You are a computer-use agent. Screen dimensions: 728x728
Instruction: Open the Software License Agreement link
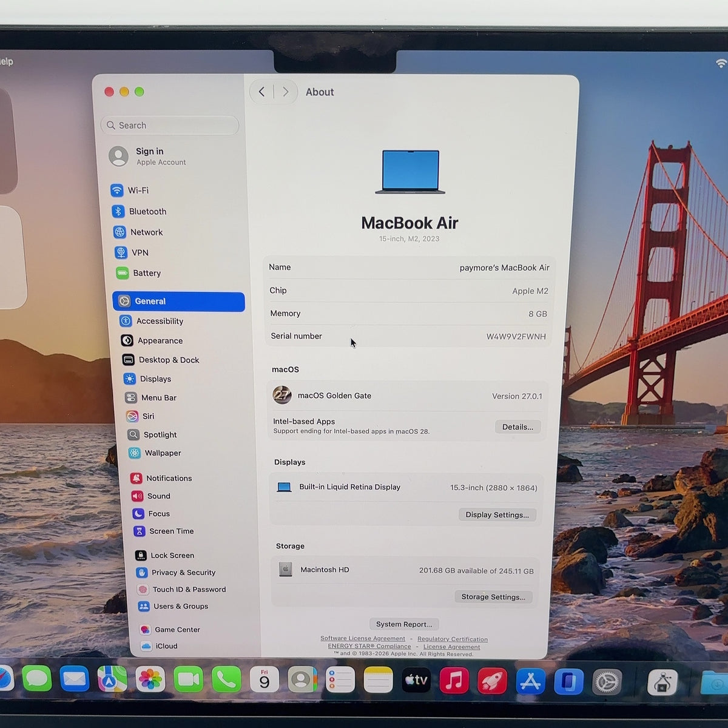click(x=363, y=638)
